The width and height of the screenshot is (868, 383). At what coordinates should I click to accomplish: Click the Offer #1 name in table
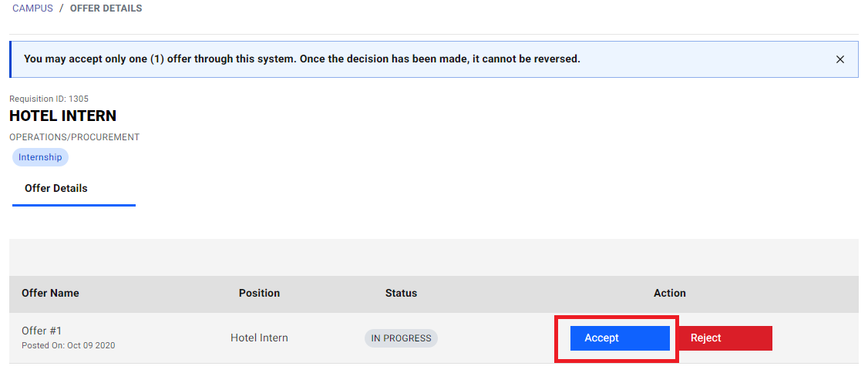42,331
